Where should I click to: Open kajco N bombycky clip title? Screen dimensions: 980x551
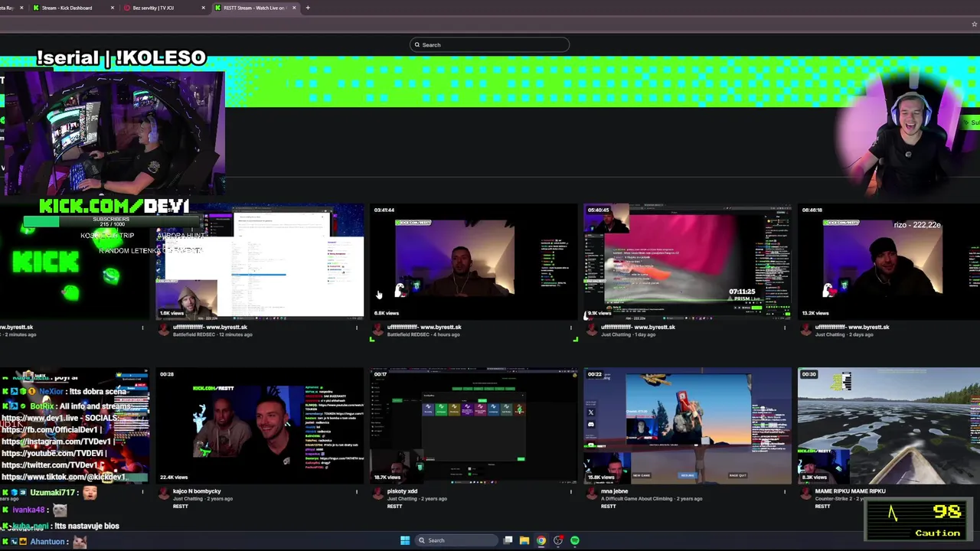point(197,491)
